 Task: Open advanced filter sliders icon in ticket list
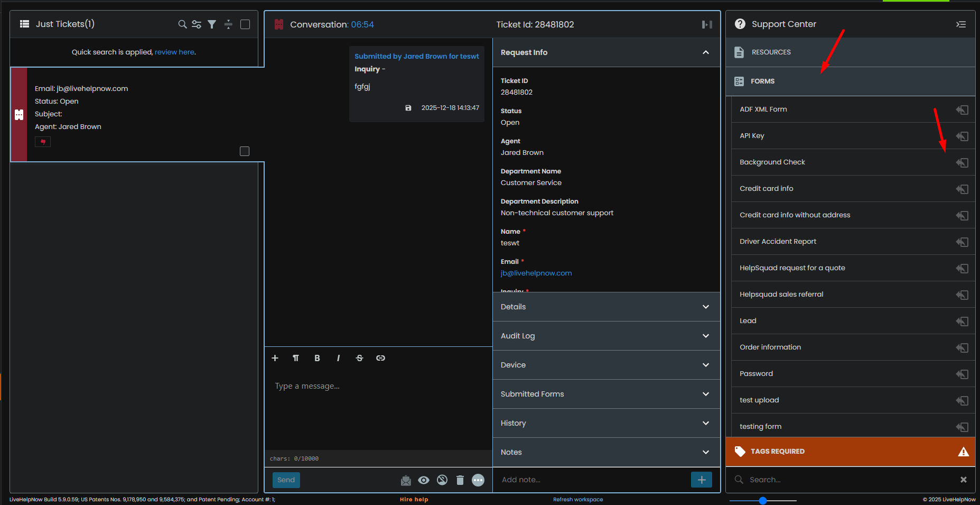(x=197, y=24)
